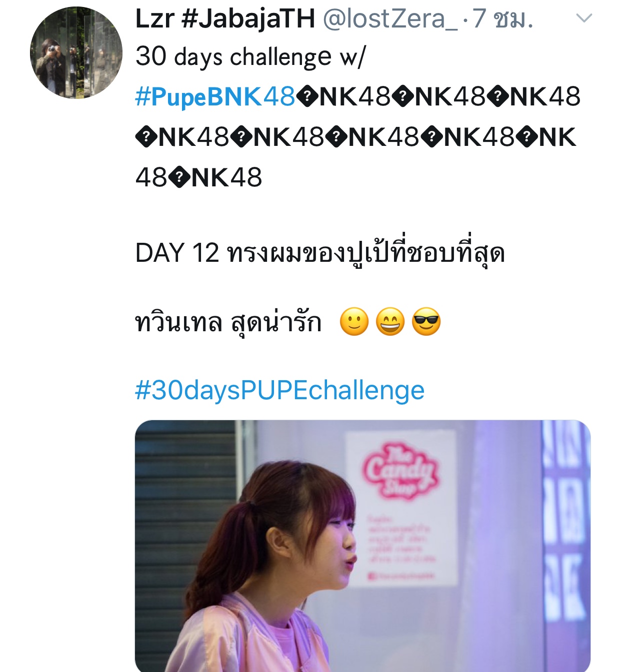Image resolution: width=621 pixels, height=672 pixels.
Task: Tap the sunglasses face emoji
Action: (426, 322)
